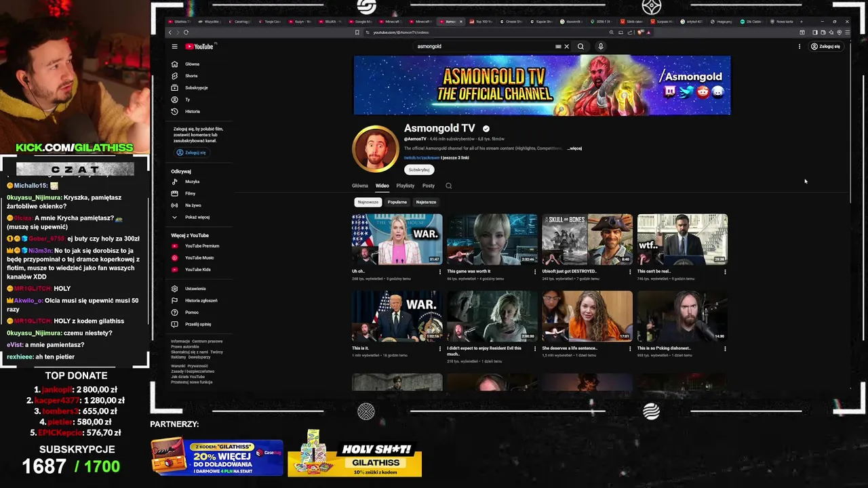Viewport: 868px width, 488px height.
Task: Open Historia zgłoszeń in sidebar
Action: (x=201, y=300)
